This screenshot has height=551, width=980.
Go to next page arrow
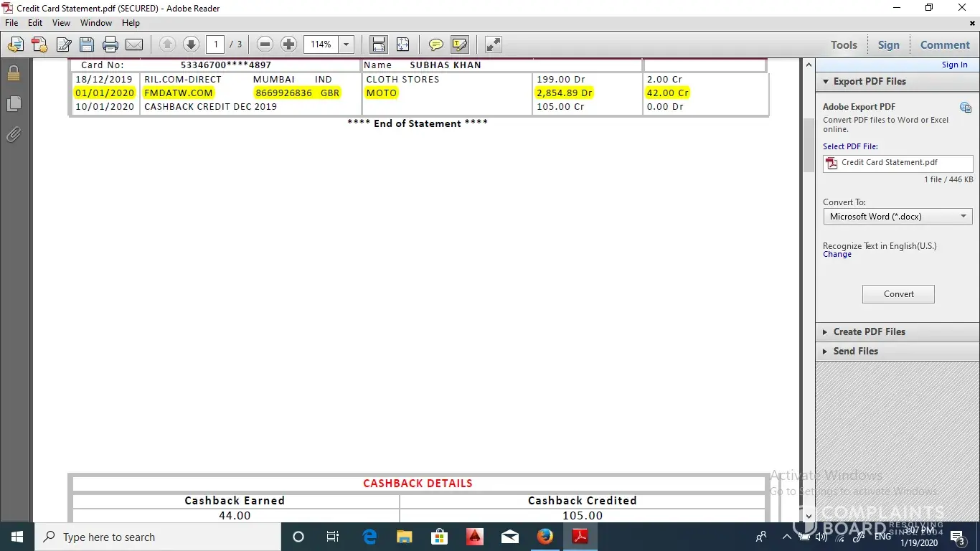point(191,44)
